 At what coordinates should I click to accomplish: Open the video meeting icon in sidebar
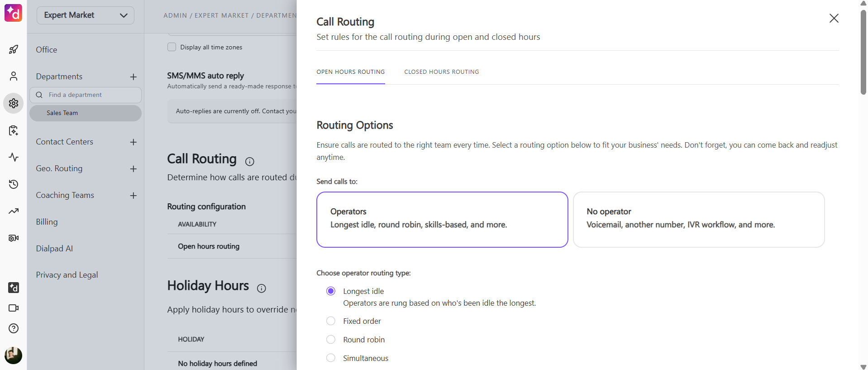click(14, 308)
